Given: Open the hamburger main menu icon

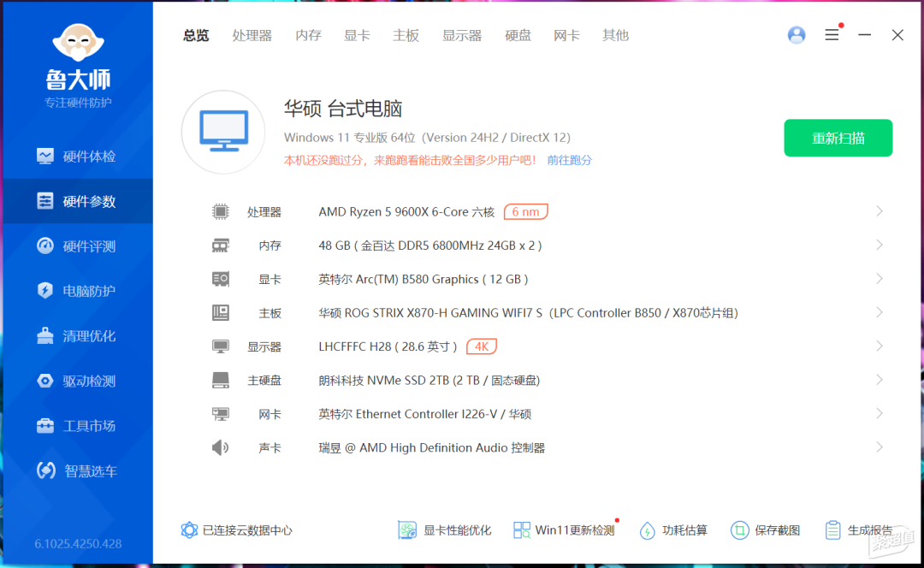Looking at the screenshot, I should [x=832, y=35].
